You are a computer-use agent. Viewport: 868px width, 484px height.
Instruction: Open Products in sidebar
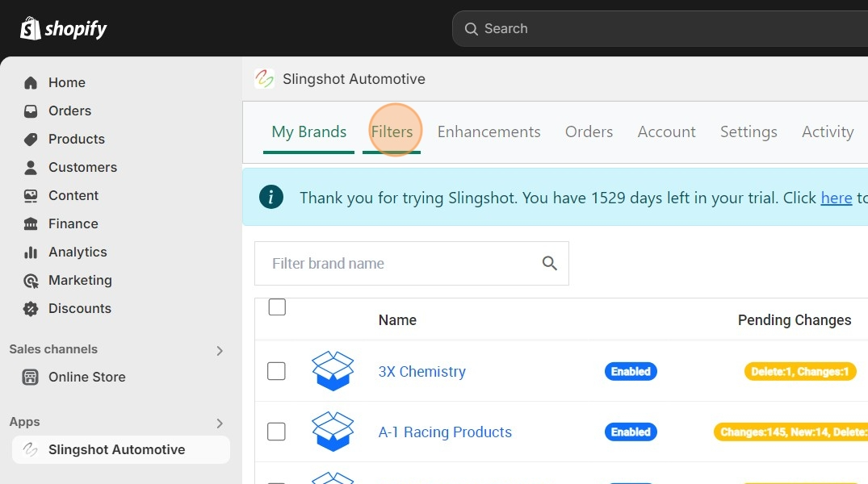[77, 139]
